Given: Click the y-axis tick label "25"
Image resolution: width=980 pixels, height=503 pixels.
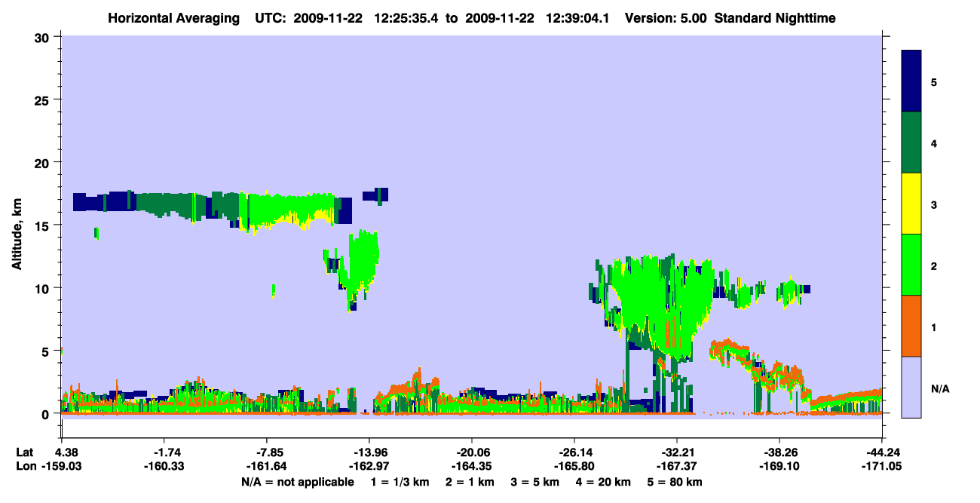Looking at the screenshot, I should point(43,100).
